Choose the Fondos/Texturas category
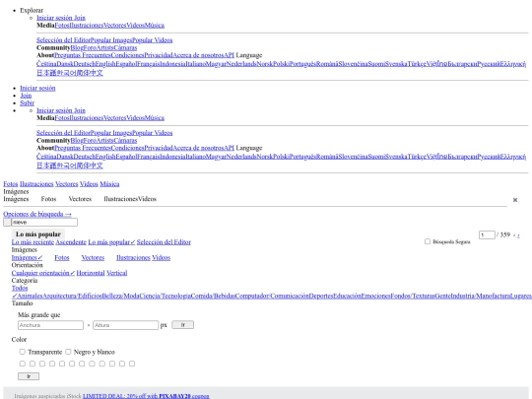The height and width of the screenshot is (399, 532). 413,296
